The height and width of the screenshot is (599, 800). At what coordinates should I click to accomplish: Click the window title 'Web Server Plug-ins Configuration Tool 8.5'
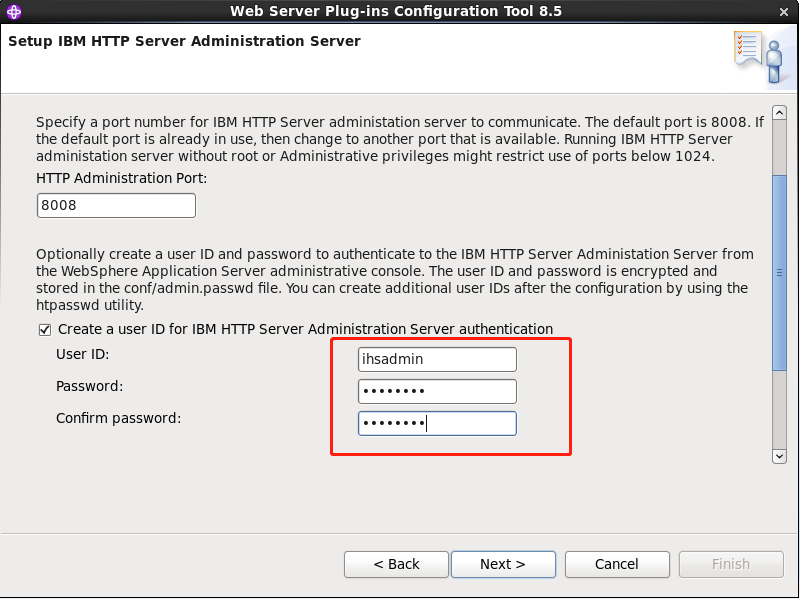pos(396,11)
